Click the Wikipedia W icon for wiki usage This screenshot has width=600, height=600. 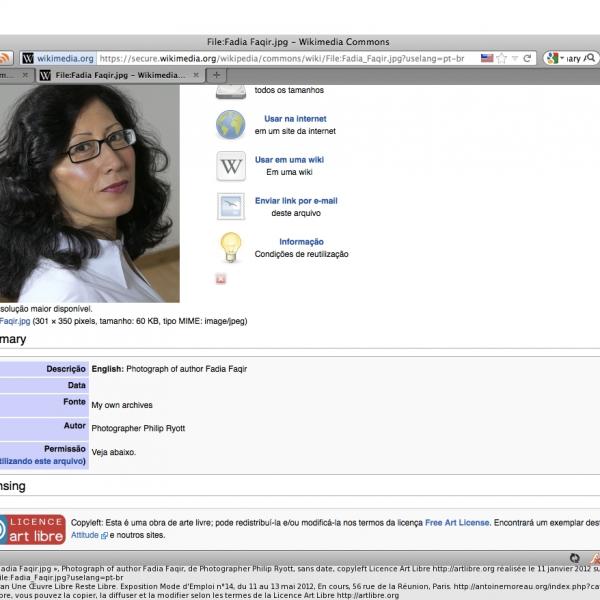tap(231, 166)
